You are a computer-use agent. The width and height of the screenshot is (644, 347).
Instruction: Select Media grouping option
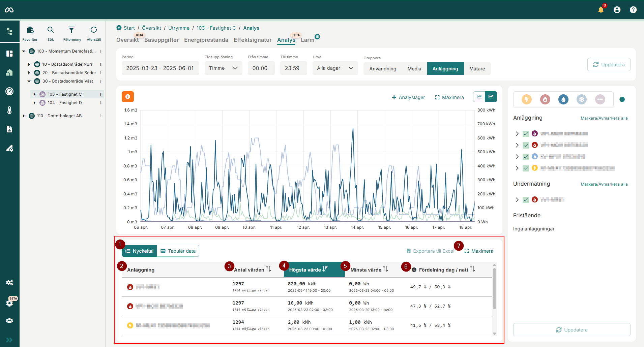point(414,69)
